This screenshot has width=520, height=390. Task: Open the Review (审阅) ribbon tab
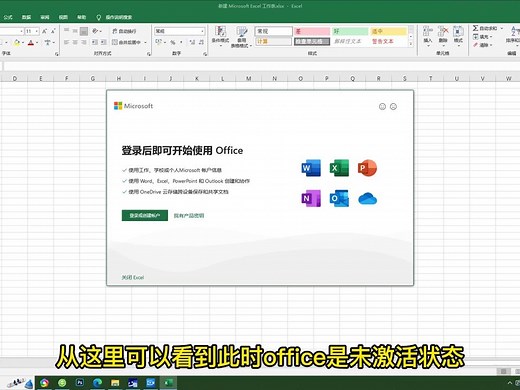pyautogui.click(x=45, y=17)
